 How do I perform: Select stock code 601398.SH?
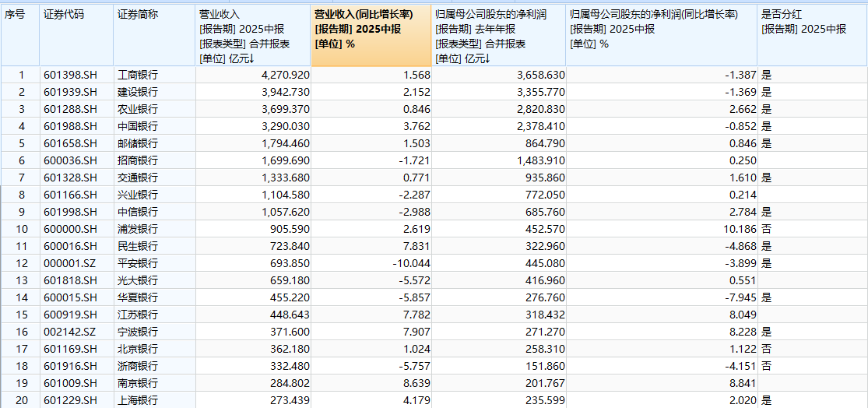pyautogui.click(x=70, y=75)
